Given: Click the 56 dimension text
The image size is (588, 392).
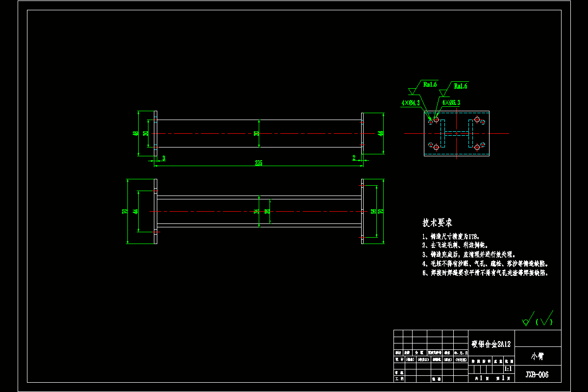Looking at the screenshot, I should tap(373, 211).
